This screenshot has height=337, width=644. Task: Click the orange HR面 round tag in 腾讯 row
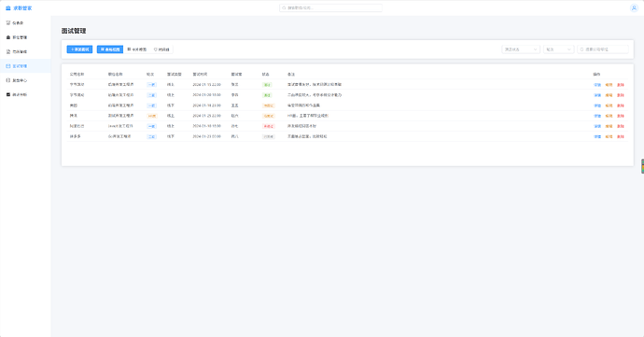coord(151,116)
